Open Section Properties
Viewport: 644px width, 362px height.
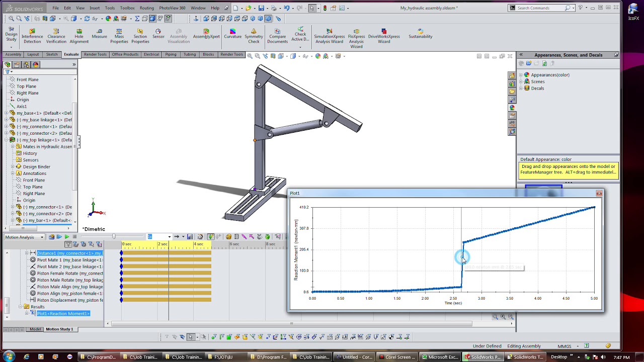(x=140, y=35)
